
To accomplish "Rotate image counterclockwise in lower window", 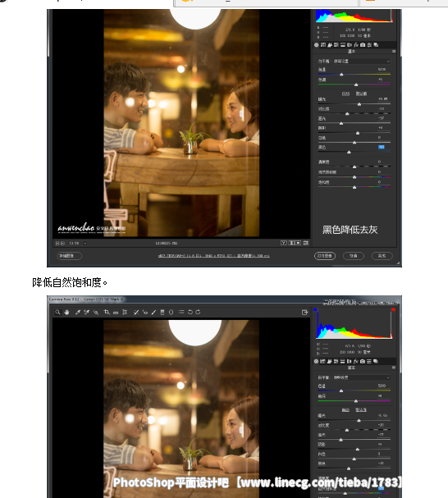I will pos(190,313).
